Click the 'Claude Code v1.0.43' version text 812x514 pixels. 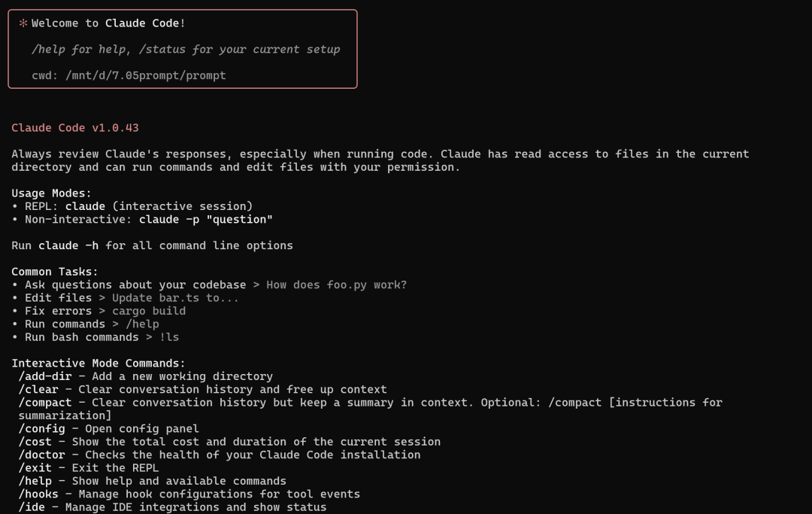coord(75,128)
